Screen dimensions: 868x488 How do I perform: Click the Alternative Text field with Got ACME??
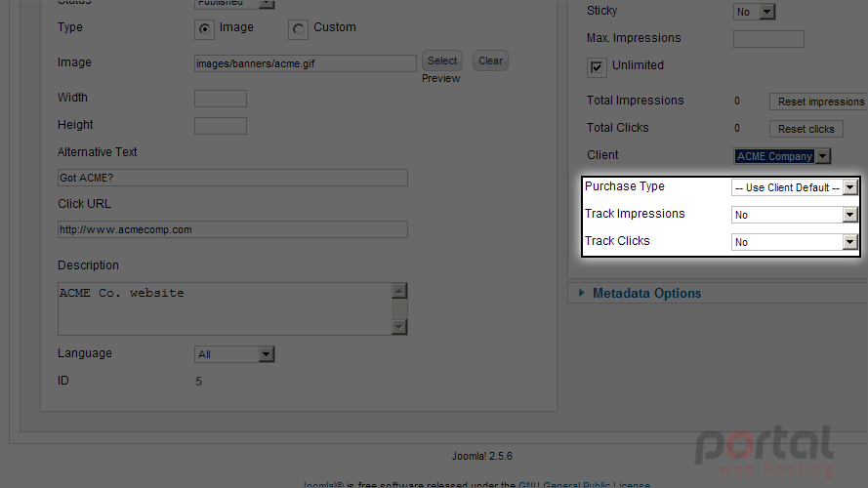[x=232, y=178]
